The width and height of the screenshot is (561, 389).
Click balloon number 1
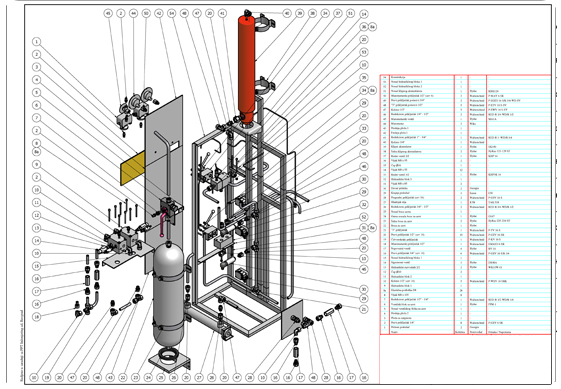pos(36,42)
